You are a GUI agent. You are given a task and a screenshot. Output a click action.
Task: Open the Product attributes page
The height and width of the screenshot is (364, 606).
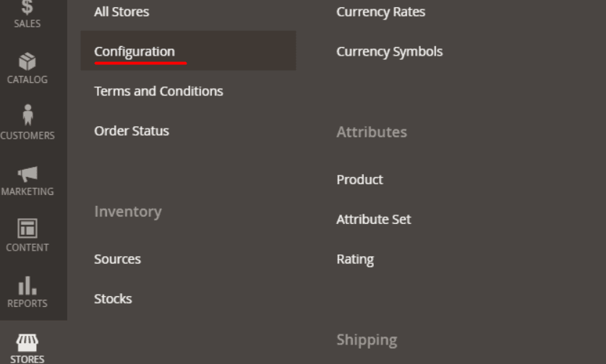(360, 180)
